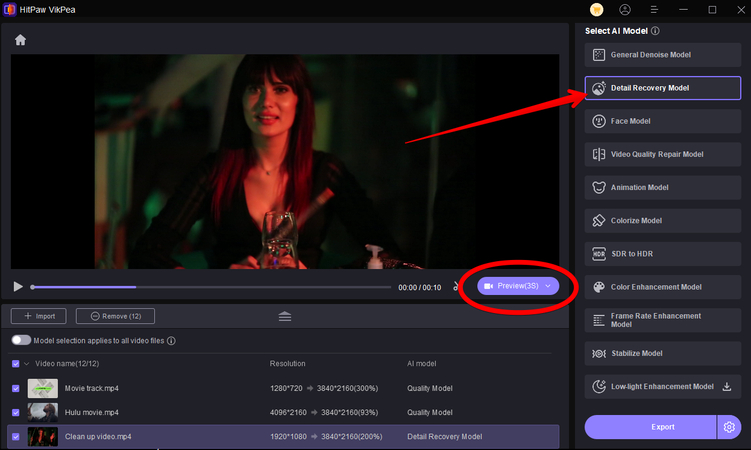Viewport: 751px width, 450px height.
Task: Select the Face Model option
Action: tap(662, 121)
